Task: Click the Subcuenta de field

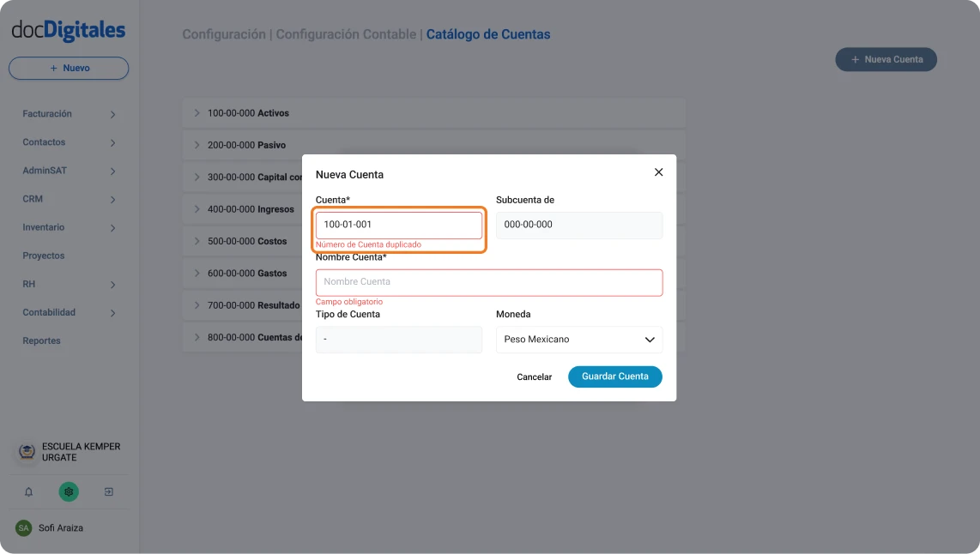Action: coord(578,225)
